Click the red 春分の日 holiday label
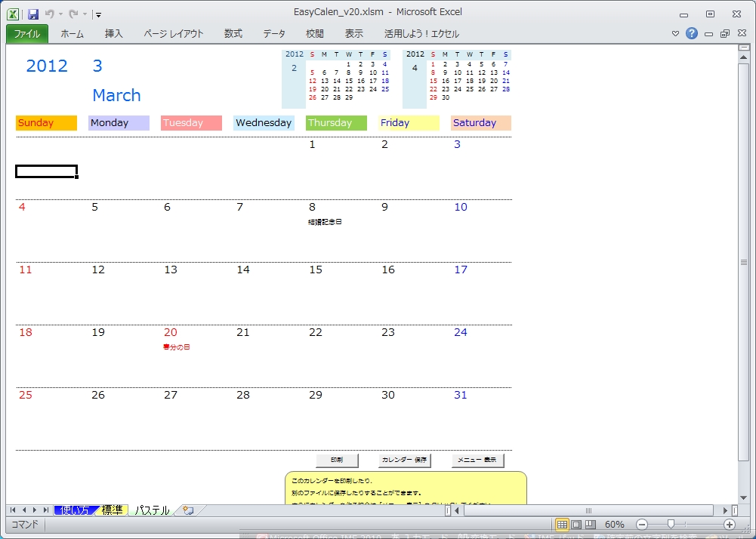 [x=177, y=347]
